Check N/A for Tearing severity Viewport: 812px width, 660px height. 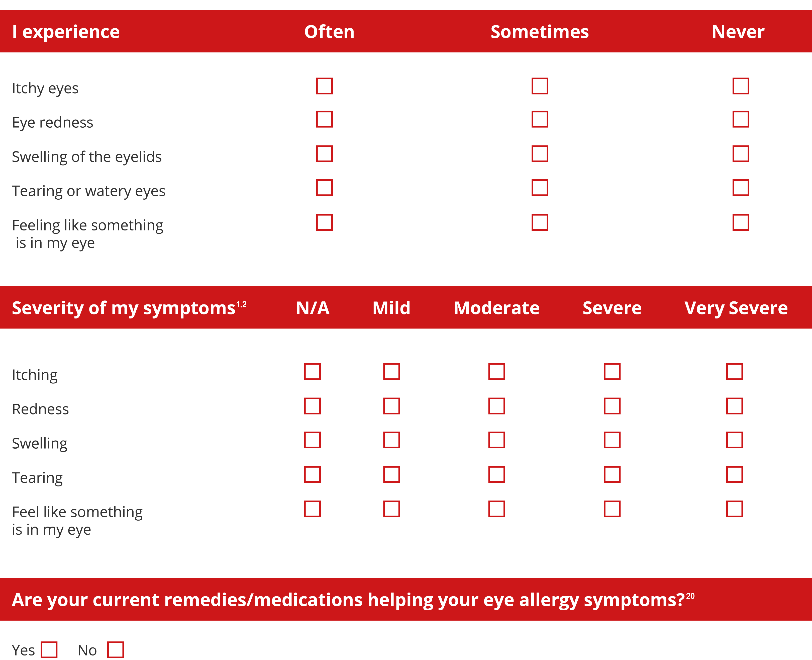coord(312,474)
